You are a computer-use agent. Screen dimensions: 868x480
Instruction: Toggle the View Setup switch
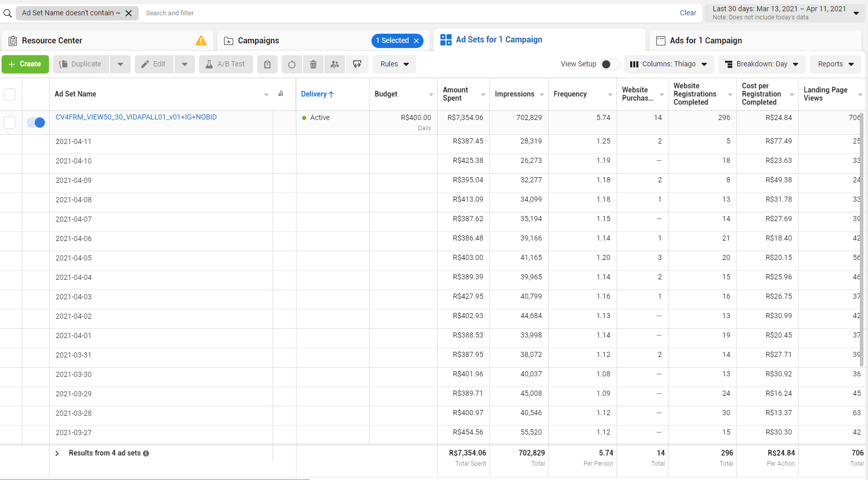point(610,64)
